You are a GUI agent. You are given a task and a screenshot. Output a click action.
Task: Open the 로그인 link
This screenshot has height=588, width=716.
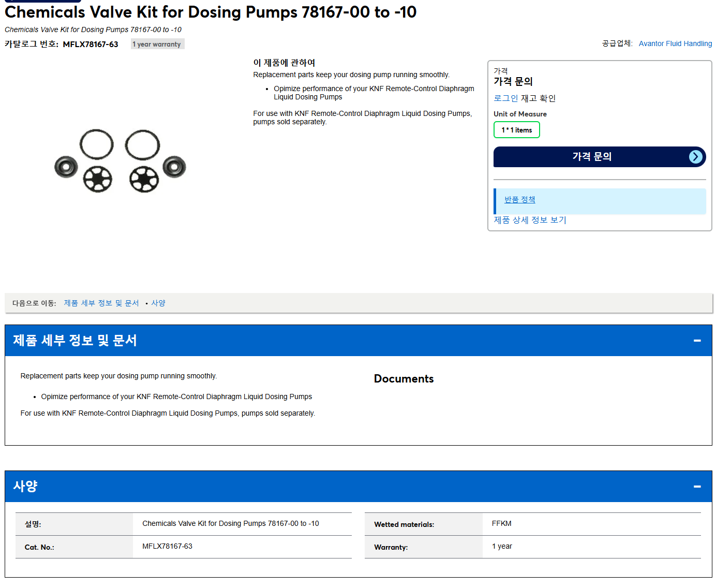coord(505,98)
